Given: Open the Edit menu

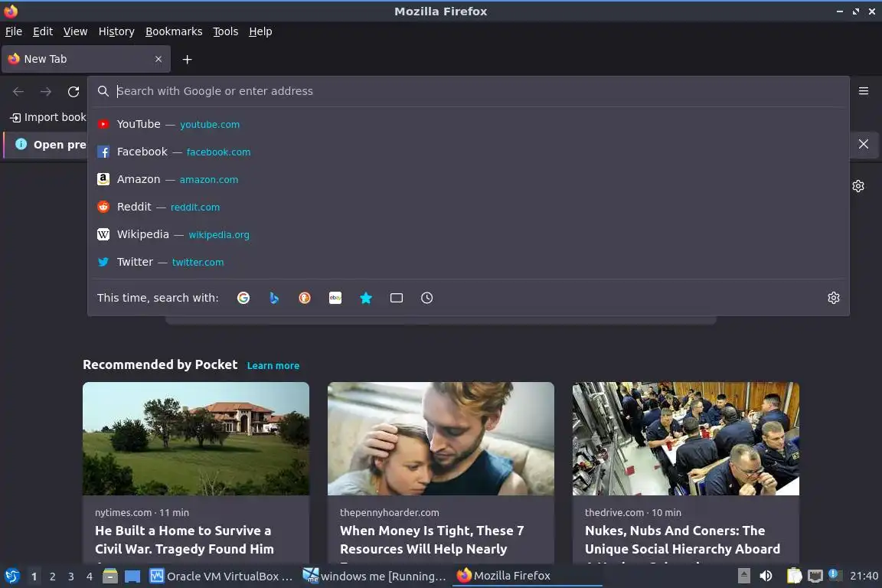Looking at the screenshot, I should click(x=43, y=31).
